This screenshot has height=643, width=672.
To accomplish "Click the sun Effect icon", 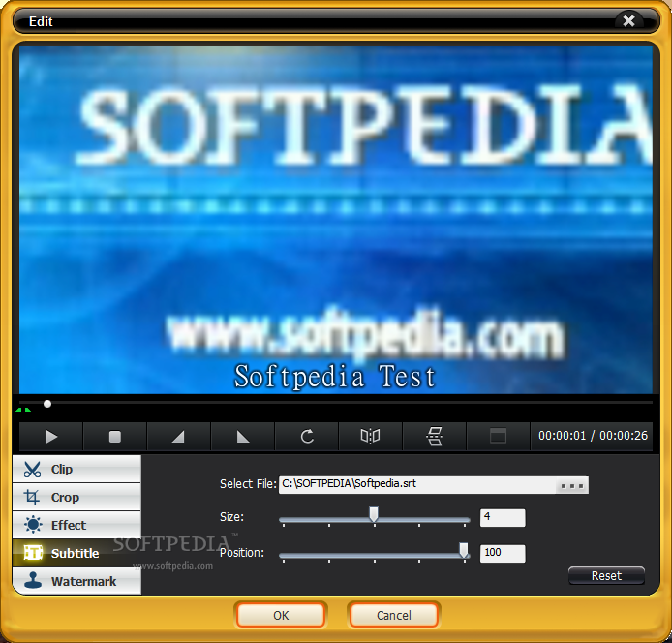I will click(x=33, y=525).
